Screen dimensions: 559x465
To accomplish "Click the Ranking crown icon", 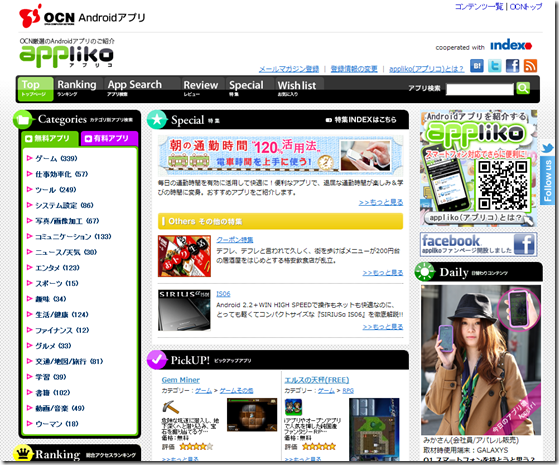I will point(23,454).
